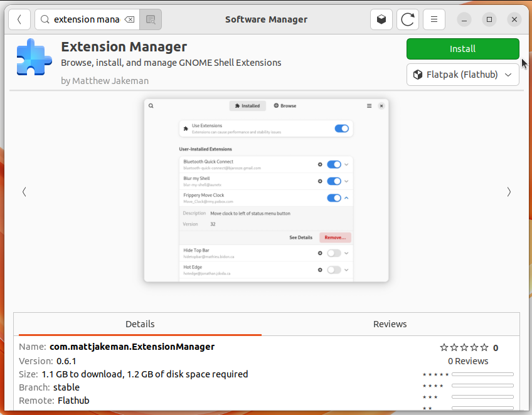Click the "0 Reviews" label
Screen dimensions: 532x415
point(468,361)
